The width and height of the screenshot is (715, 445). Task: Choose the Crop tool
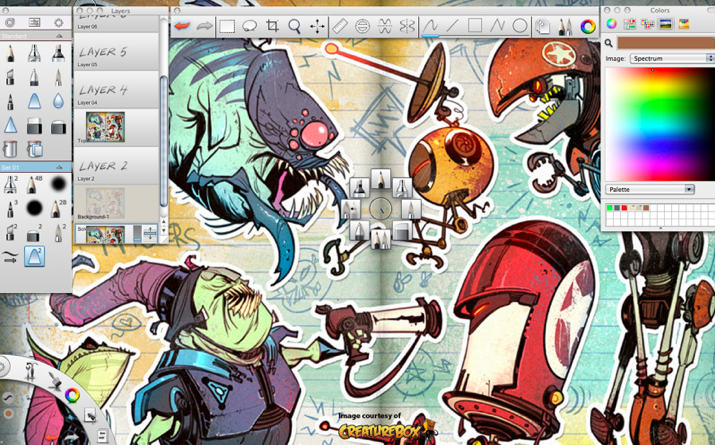point(272,26)
